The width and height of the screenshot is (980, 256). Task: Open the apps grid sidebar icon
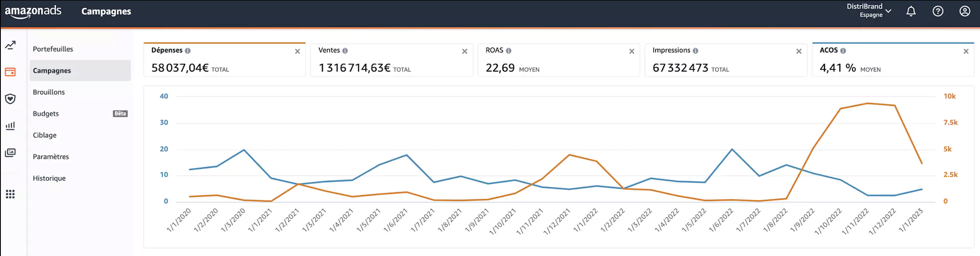pyautogui.click(x=10, y=194)
